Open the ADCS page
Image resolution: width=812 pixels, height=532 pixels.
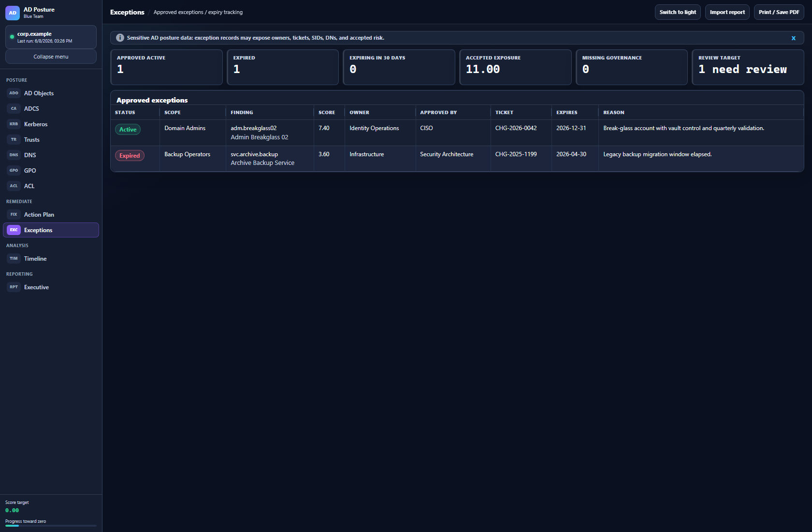[51, 109]
